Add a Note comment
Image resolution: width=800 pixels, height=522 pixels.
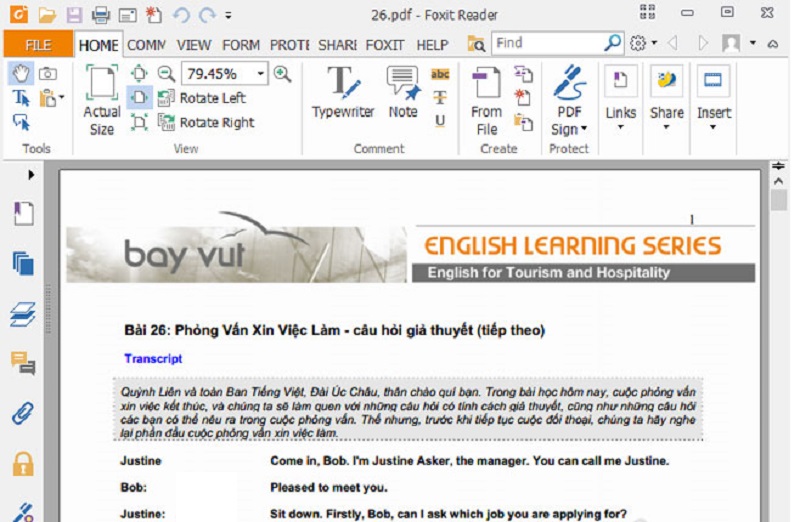pyautogui.click(x=403, y=92)
